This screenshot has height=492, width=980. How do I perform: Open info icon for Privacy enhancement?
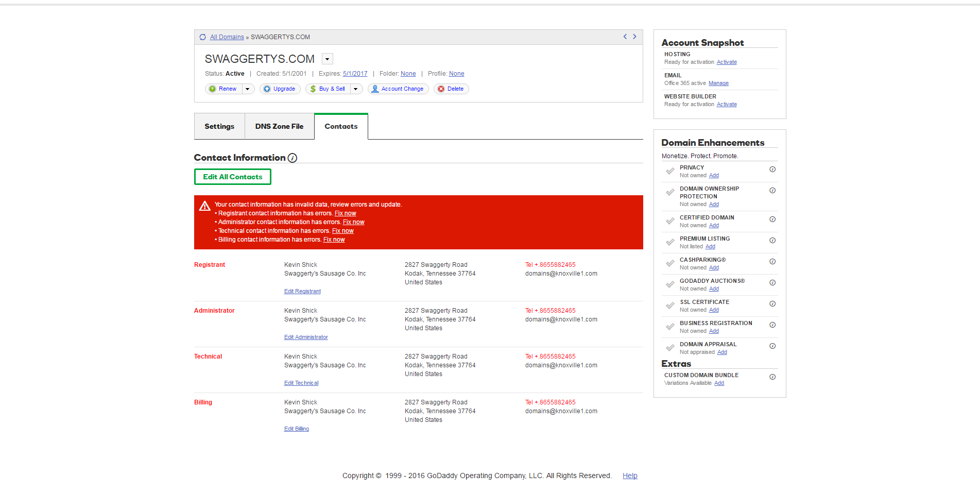click(x=772, y=169)
